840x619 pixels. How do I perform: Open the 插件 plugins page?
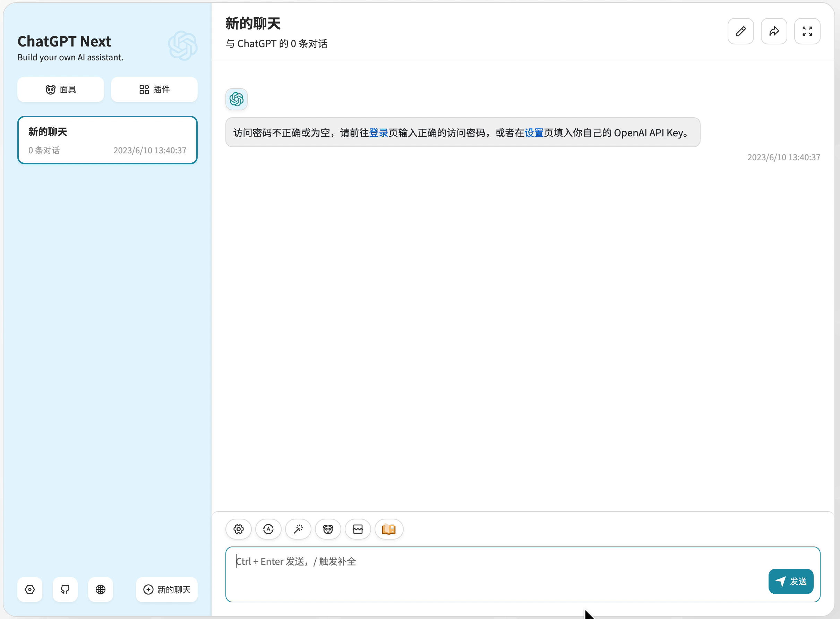[x=154, y=90]
